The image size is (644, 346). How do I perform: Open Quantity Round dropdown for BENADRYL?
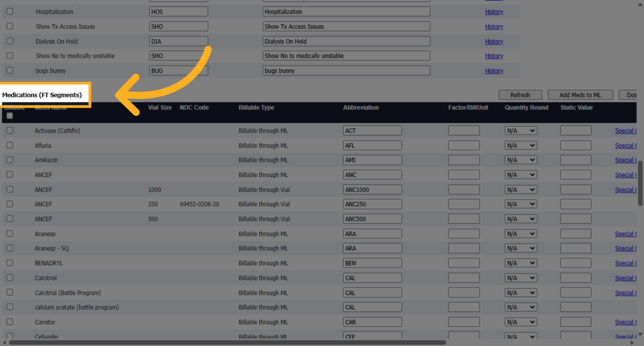pos(521,263)
